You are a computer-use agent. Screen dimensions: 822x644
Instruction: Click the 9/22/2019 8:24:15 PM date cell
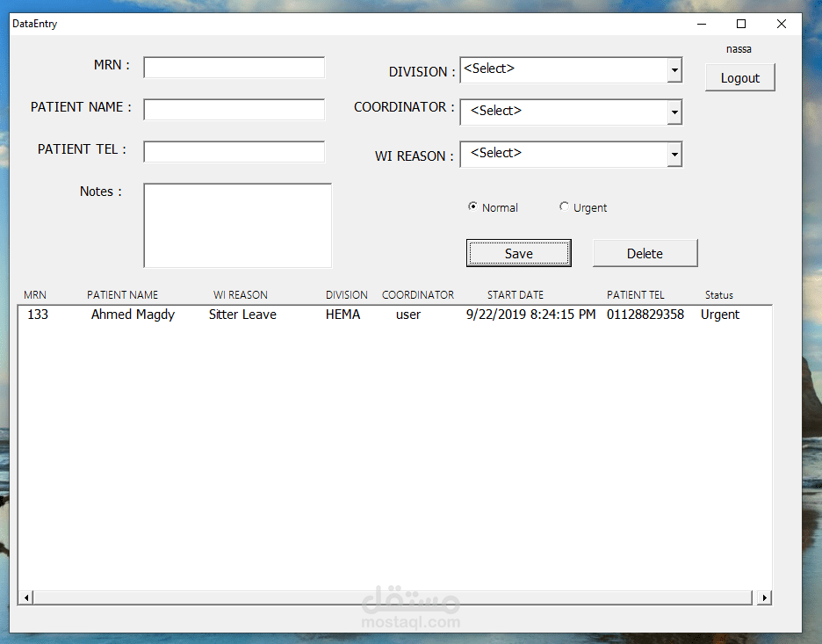click(530, 315)
